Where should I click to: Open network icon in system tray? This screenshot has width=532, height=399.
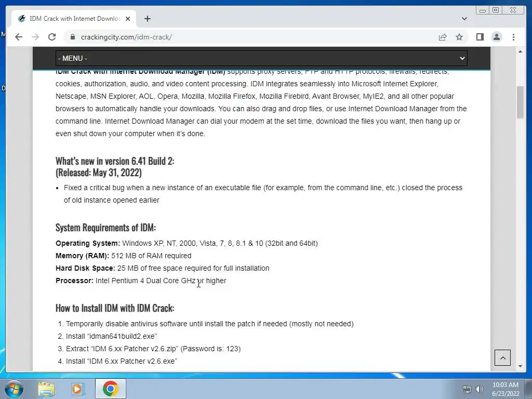tap(467, 390)
